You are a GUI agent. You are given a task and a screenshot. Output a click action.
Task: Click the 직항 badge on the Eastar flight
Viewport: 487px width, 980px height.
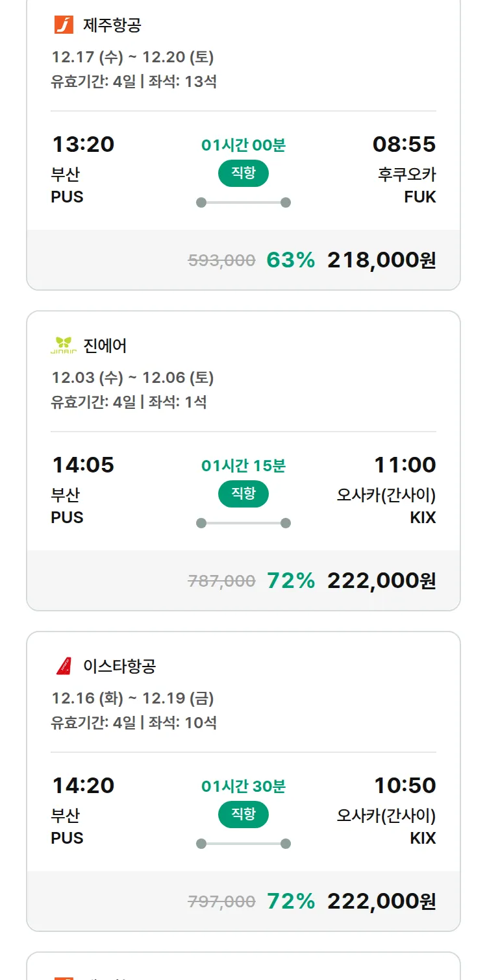click(x=243, y=815)
